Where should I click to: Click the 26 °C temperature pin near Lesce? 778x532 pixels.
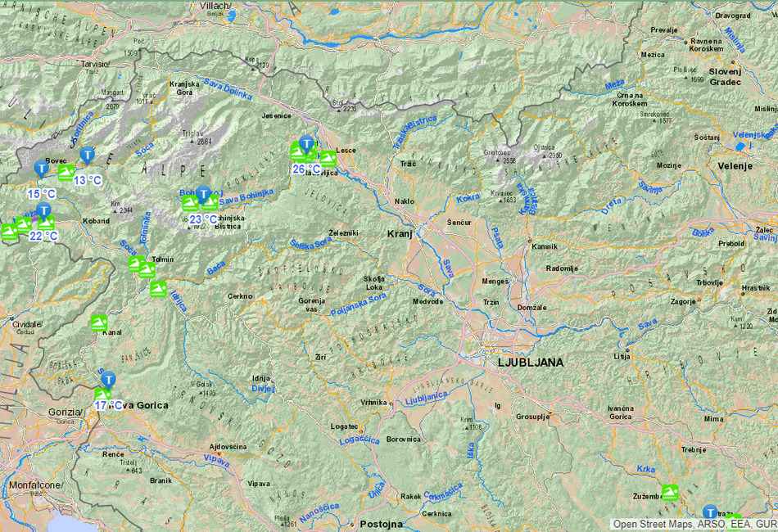(x=307, y=144)
